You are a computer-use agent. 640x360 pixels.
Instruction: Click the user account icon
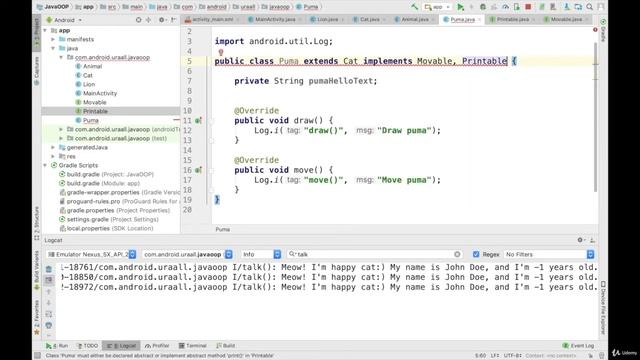(601, 7)
